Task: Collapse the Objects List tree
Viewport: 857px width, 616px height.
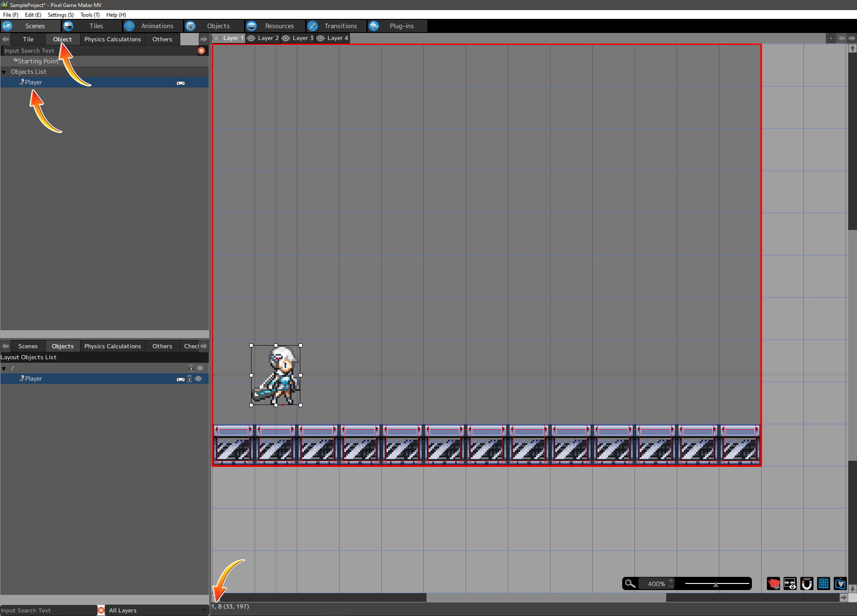Action: point(4,72)
